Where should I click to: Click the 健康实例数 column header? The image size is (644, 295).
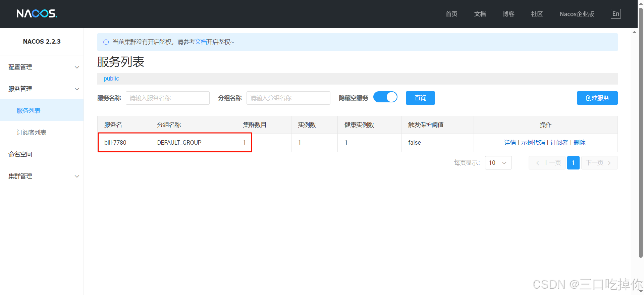point(369,125)
